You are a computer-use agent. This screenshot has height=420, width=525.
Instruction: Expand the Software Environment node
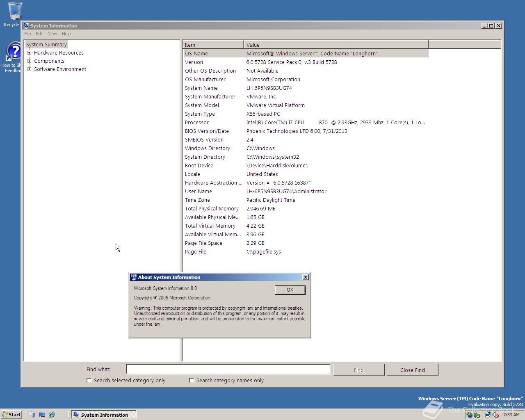coord(30,69)
